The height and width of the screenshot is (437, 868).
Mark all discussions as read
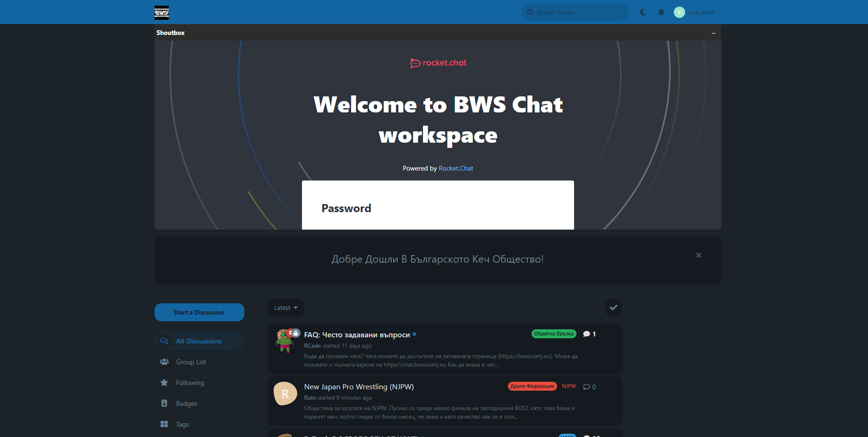coord(613,308)
